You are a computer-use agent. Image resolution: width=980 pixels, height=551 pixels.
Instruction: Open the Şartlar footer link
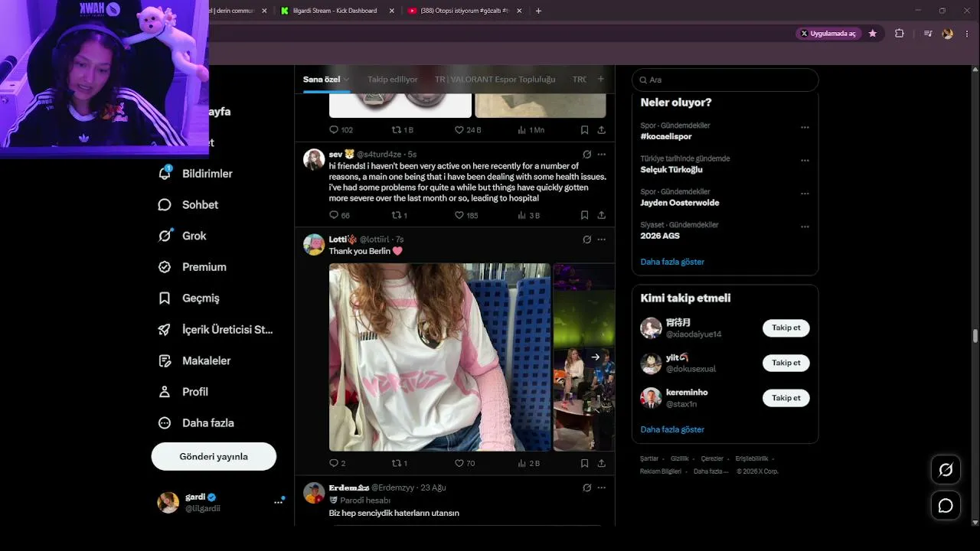tap(649, 458)
